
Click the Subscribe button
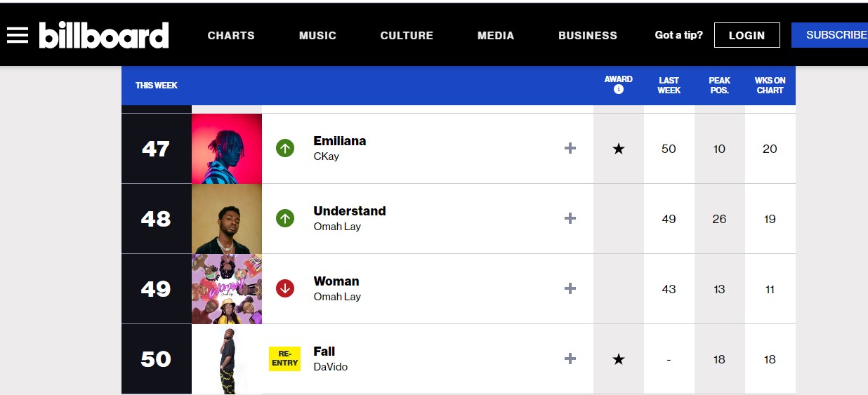830,35
